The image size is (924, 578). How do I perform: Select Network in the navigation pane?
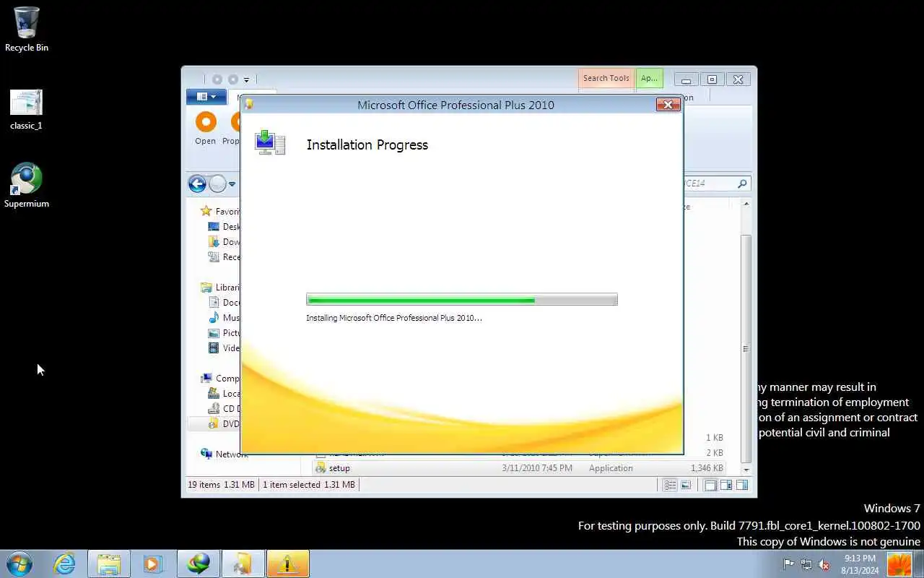click(x=224, y=454)
